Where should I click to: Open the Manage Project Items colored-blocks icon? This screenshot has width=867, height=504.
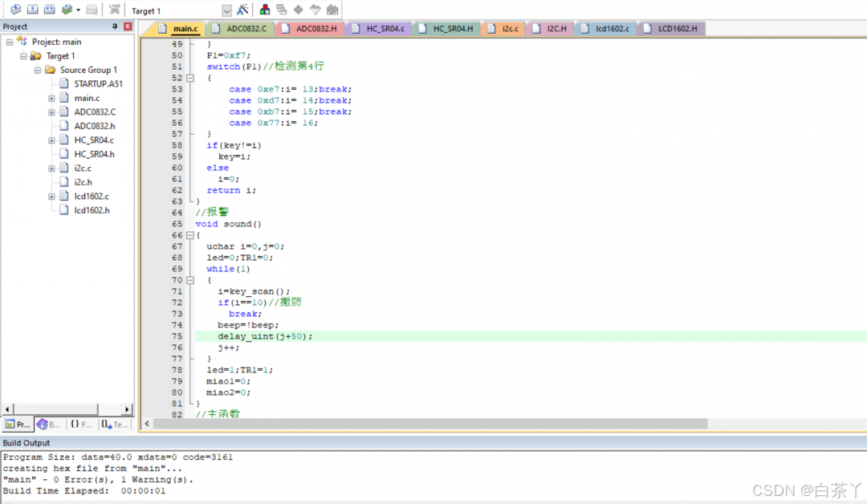click(x=265, y=10)
